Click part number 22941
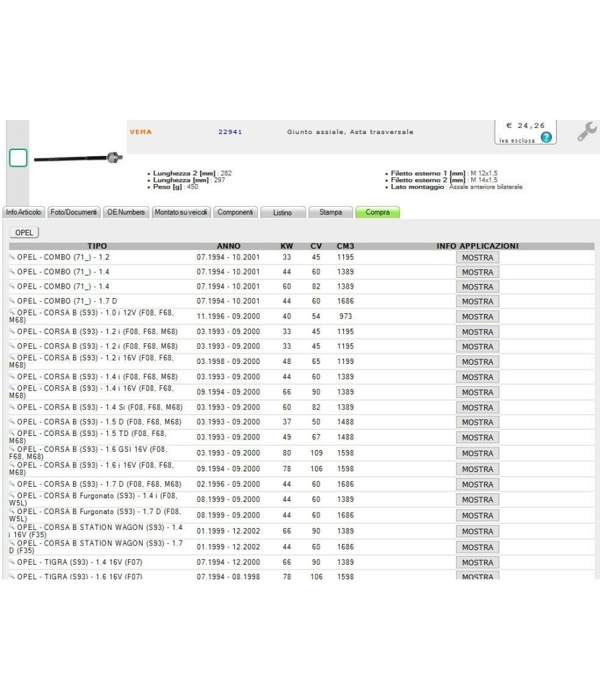 coord(230,132)
